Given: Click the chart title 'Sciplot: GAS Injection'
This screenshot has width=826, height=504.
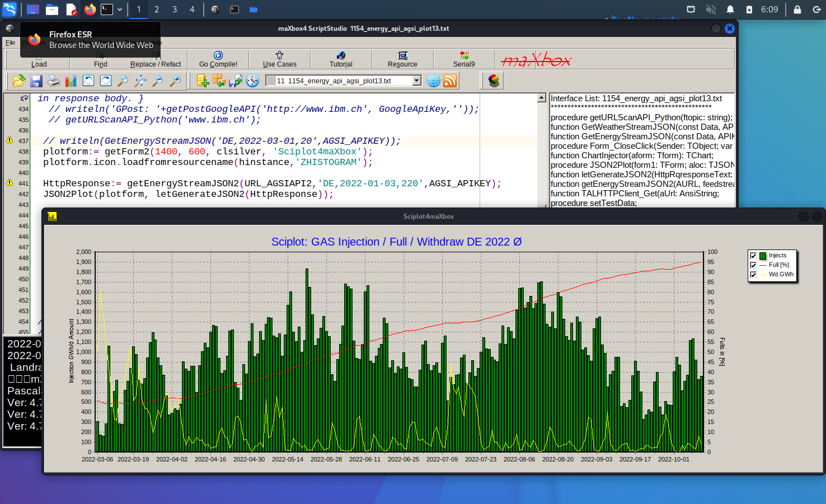Looking at the screenshot, I should [397, 242].
